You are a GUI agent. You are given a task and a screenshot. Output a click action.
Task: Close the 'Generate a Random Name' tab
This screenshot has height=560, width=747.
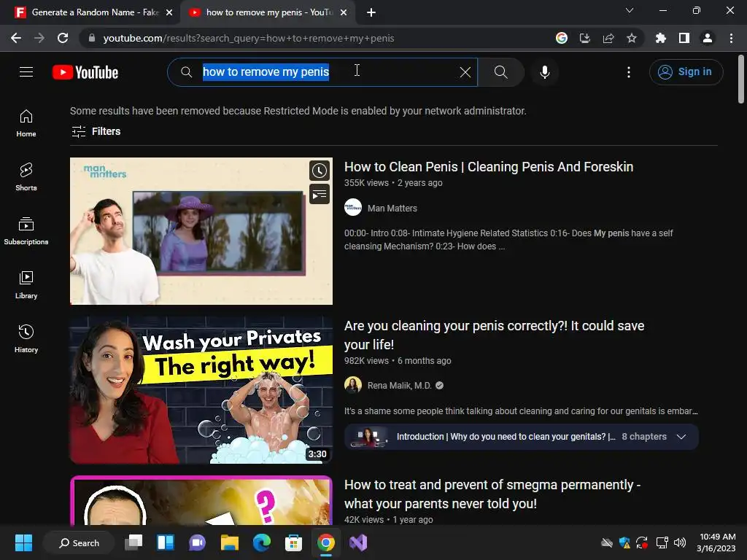click(169, 12)
